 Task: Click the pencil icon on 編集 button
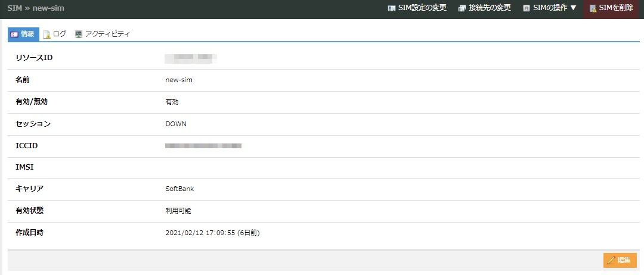(x=611, y=260)
